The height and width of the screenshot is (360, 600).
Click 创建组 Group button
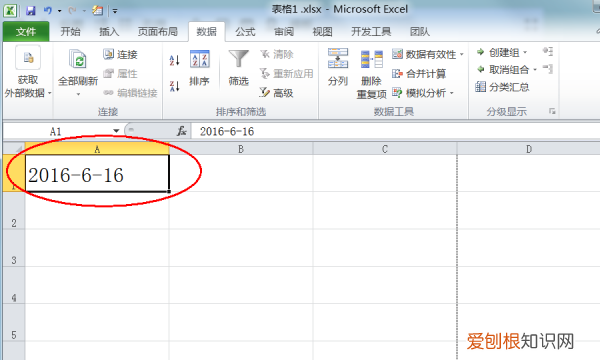498,52
